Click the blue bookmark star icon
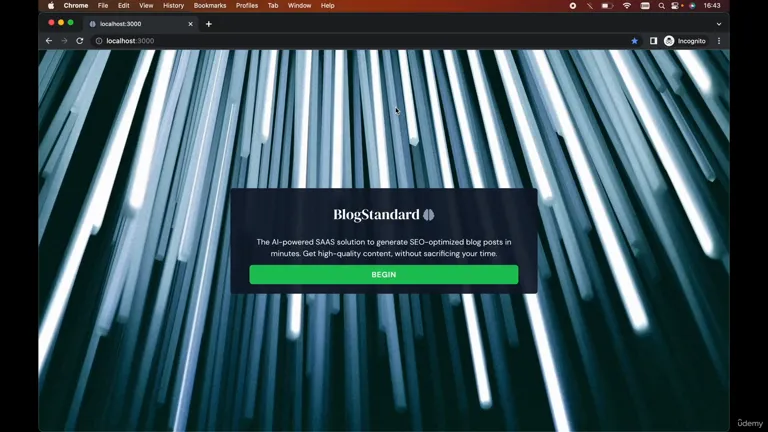Viewport: 768px width, 432px height. (x=634, y=41)
